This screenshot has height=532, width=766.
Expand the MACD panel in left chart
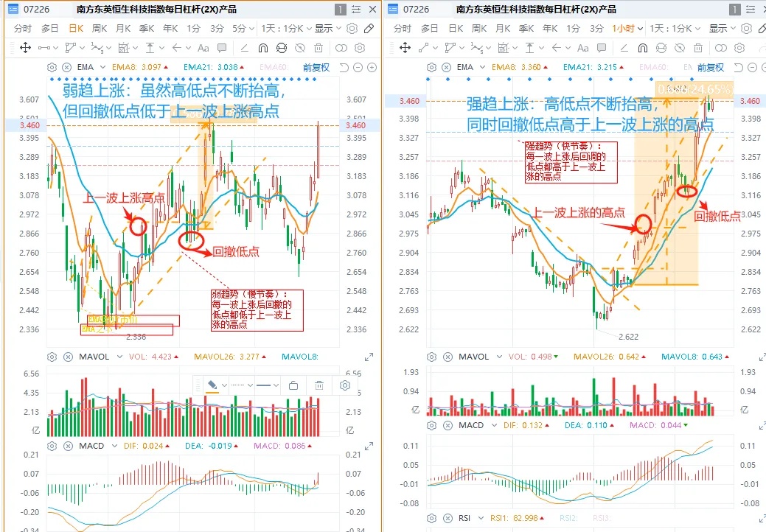pos(369,446)
